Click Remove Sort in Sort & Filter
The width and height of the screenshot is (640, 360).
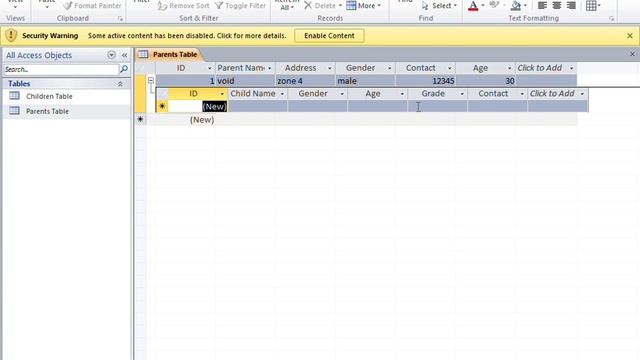pos(184,5)
